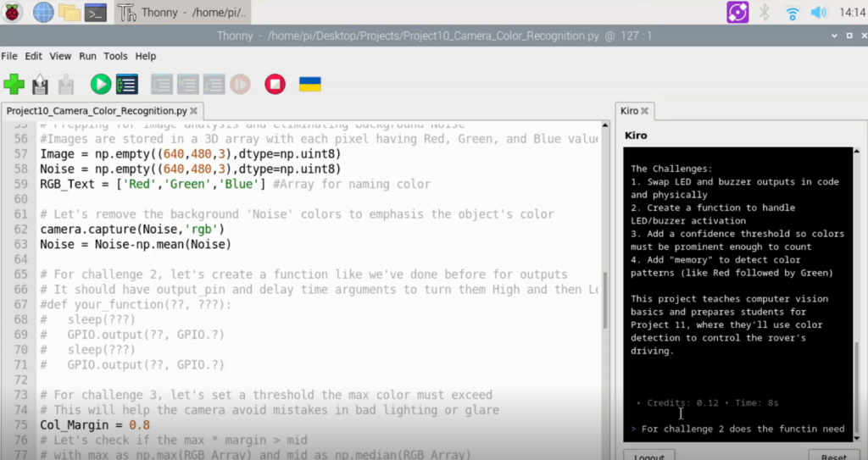Click the Kiro prompt input line
868x460 pixels.
tap(738, 429)
